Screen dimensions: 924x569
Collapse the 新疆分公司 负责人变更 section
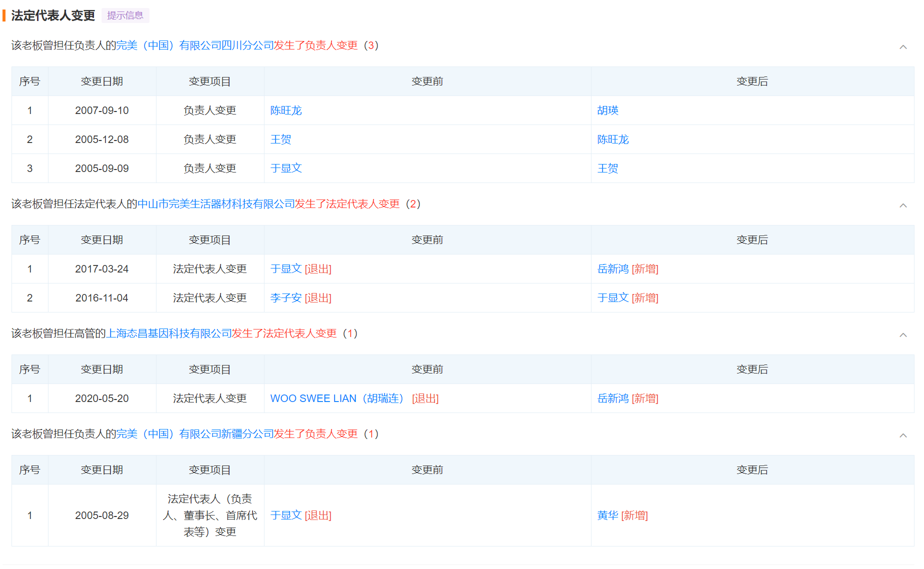[903, 435]
